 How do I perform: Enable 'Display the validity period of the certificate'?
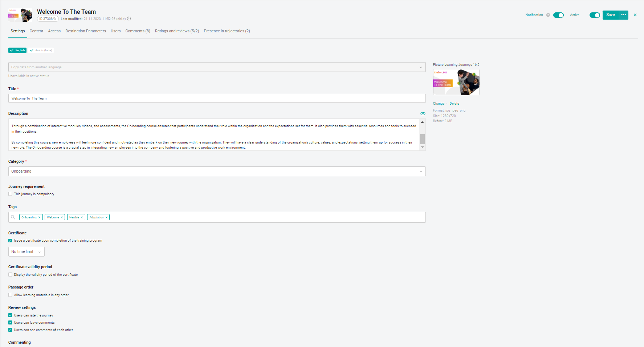click(x=10, y=275)
